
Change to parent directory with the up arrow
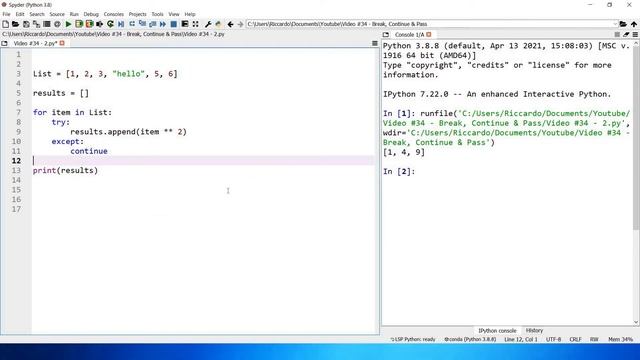[x=633, y=24]
